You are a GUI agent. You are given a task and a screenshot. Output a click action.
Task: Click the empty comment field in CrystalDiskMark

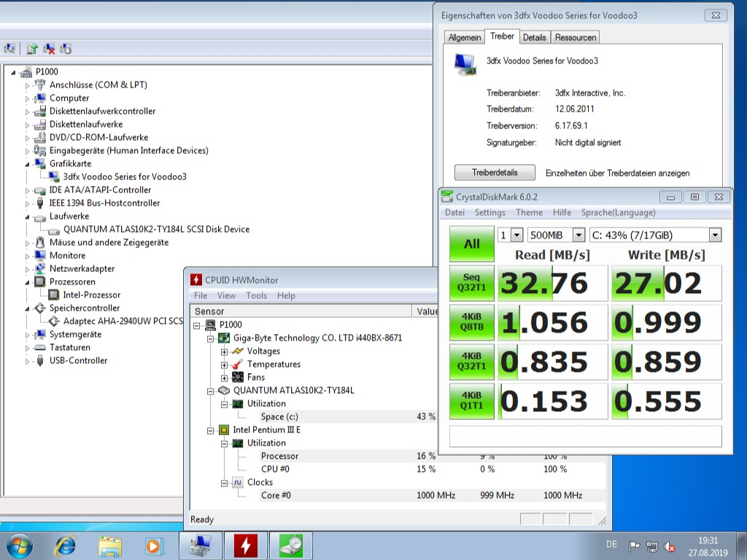click(x=585, y=436)
